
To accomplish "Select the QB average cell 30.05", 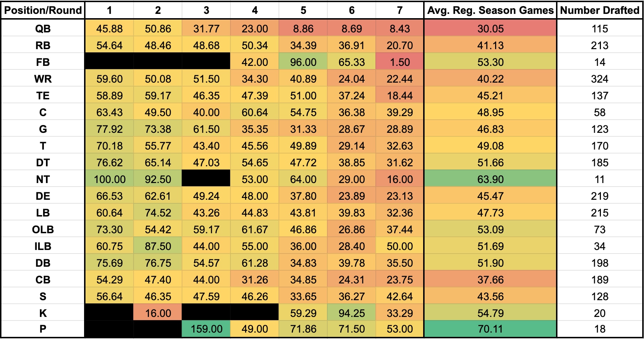I will tap(490, 28).
